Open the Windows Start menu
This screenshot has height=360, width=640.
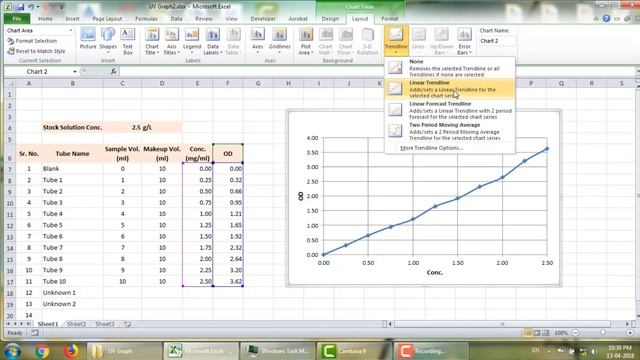coord(13,351)
